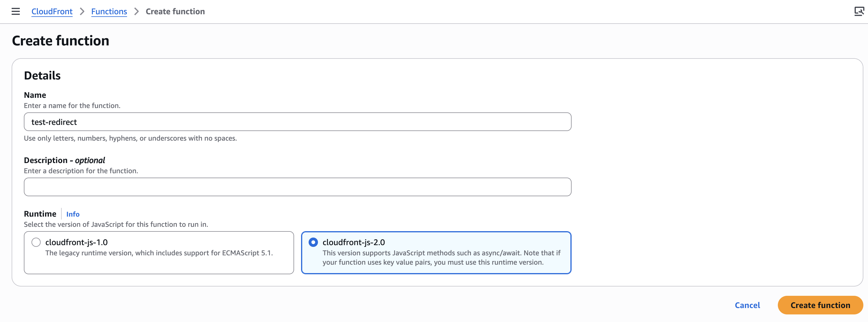Image resolution: width=868 pixels, height=322 pixels.
Task: Click the legacy runtime ECMAScript 5.1 description
Action: 159,253
